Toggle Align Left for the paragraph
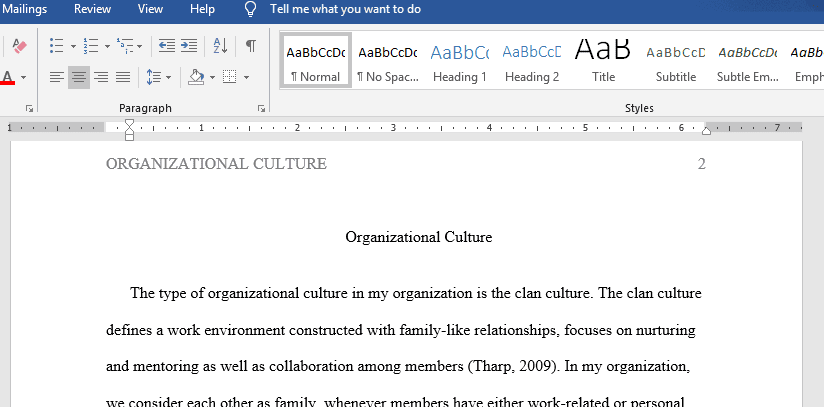 pos(57,78)
